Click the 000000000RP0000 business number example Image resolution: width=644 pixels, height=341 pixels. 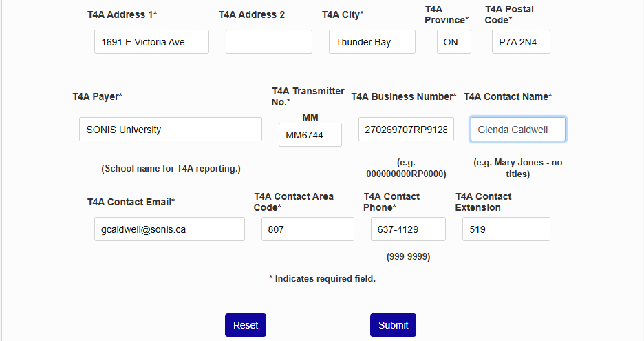406,174
